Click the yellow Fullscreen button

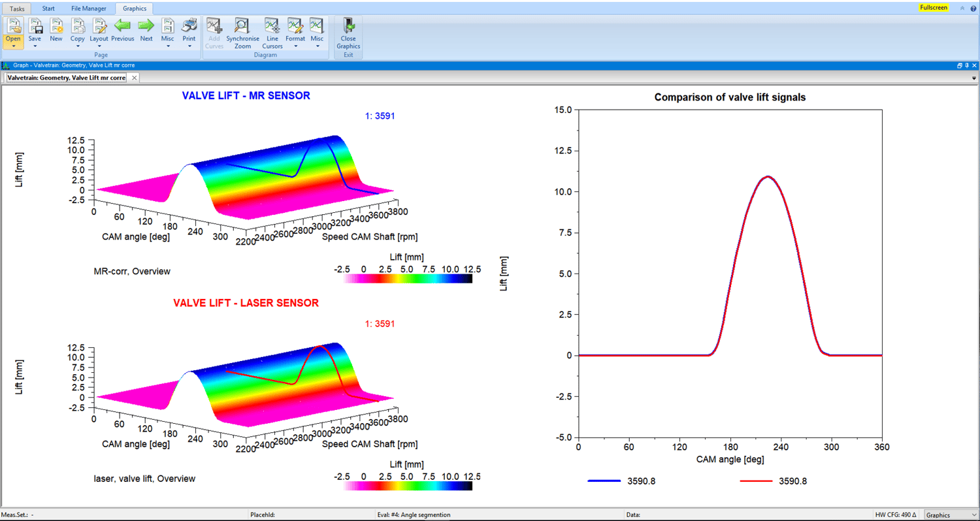point(933,8)
